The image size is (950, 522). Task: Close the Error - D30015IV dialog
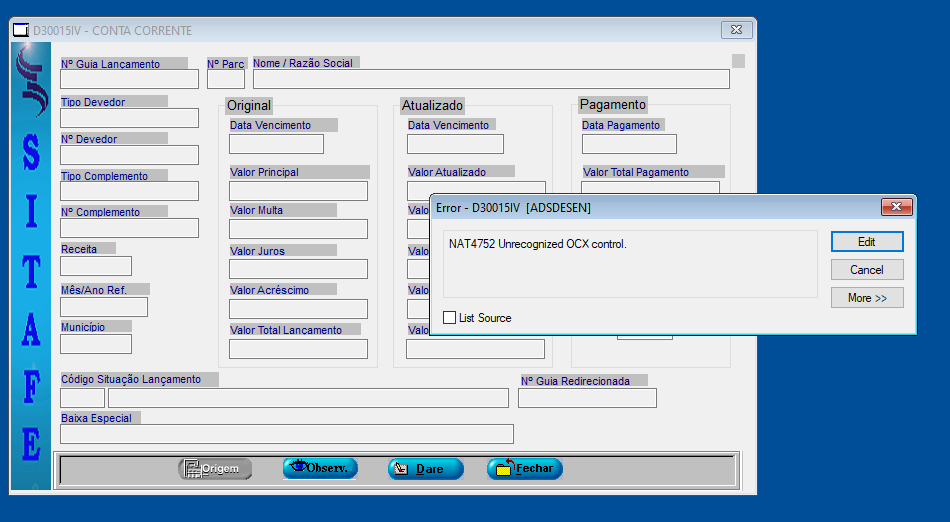click(896, 207)
